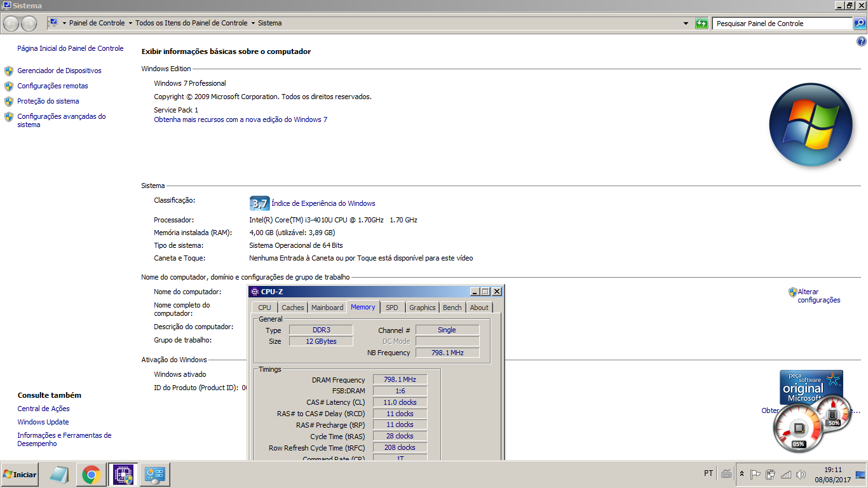Open Configurações remotas in sidebar
The width and height of the screenshot is (868, 488).
(x=53, y=86)
